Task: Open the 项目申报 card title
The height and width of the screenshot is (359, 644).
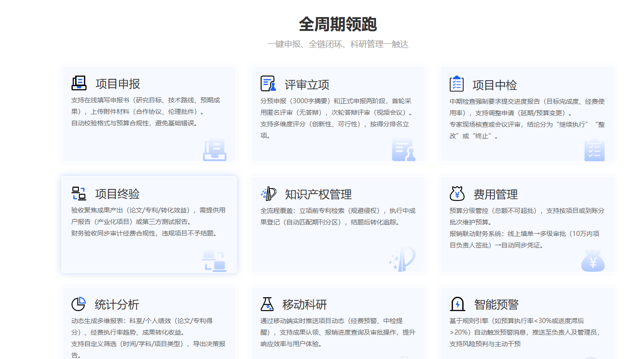Action: click(x=118, y=84)
